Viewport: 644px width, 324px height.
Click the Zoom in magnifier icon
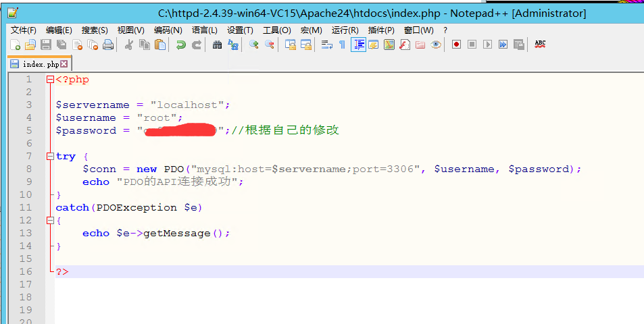[254, 45]
